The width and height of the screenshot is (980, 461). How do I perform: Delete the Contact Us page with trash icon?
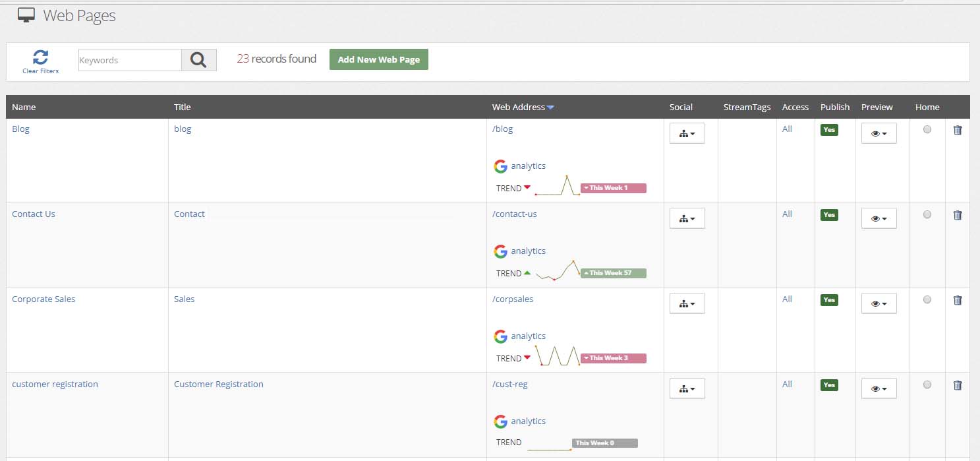958,215
